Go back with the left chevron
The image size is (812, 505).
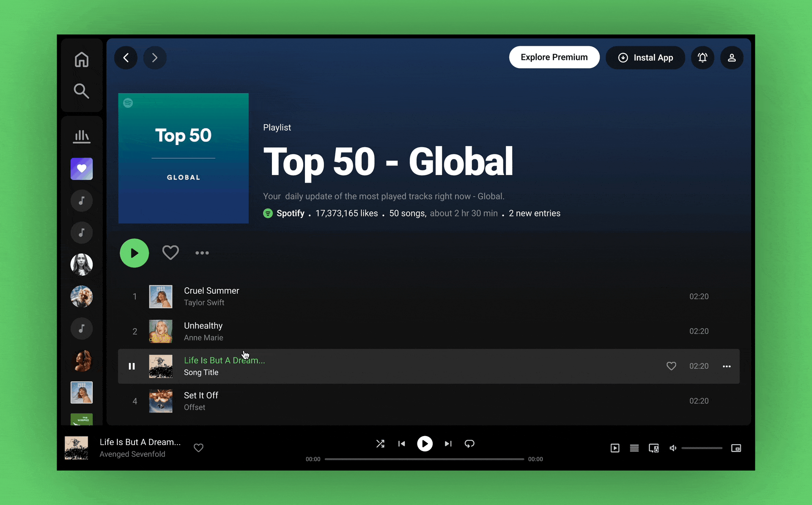point(126,57)
